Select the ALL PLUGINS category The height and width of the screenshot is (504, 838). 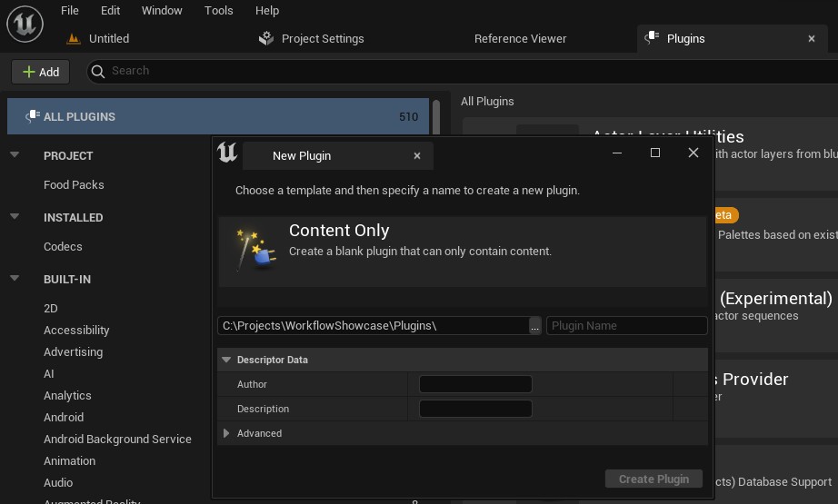click(218, 116)
